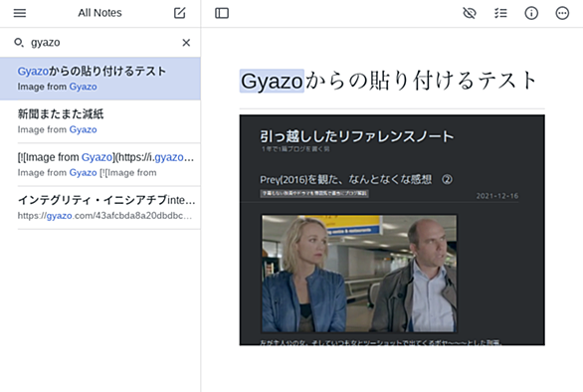Image resolution: width=583 pixels, height=392 pixels.
Task: Open the note 'インテグリティ・イニシアチブinte...'
Action: coord(100,208)
